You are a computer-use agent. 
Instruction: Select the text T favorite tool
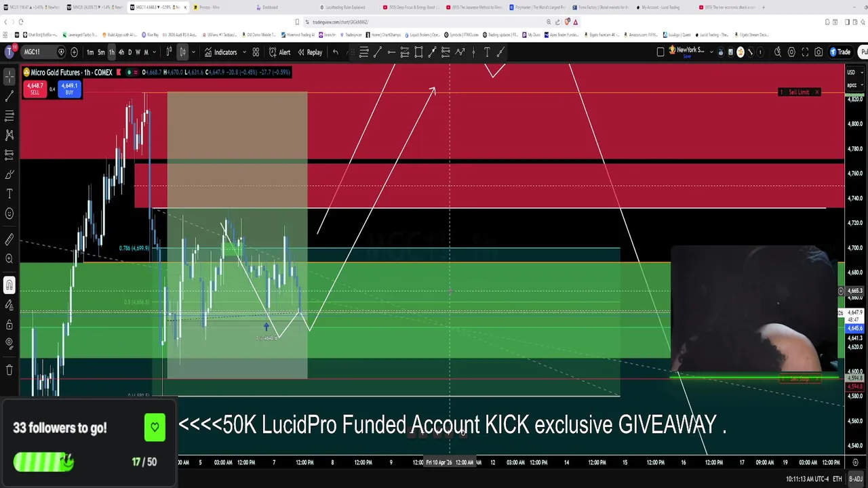[x=487, y=52]
